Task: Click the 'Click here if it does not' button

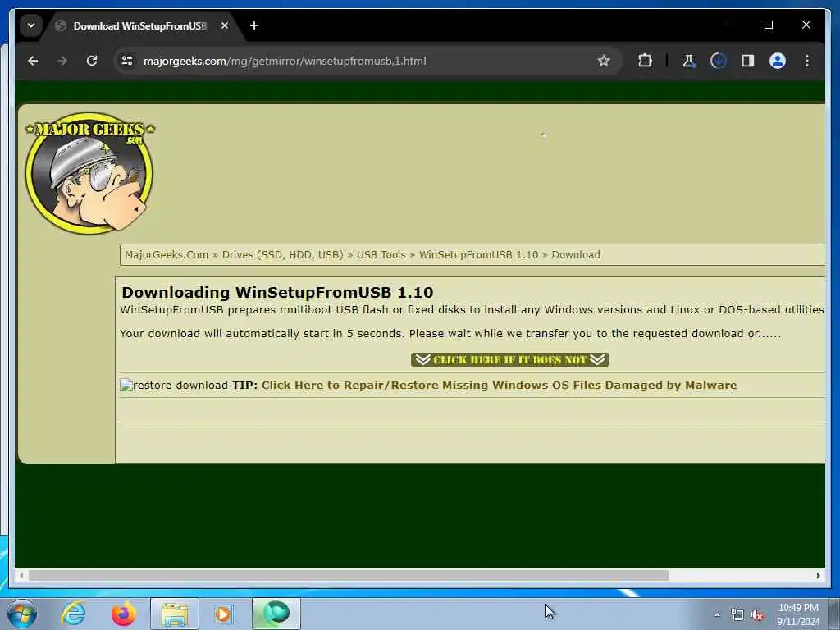Action: pos(510,359)
